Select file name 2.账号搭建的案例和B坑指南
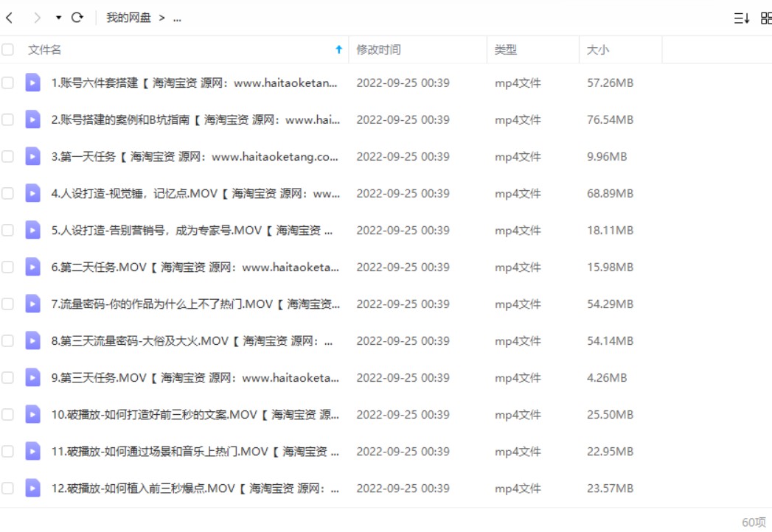 195,119
